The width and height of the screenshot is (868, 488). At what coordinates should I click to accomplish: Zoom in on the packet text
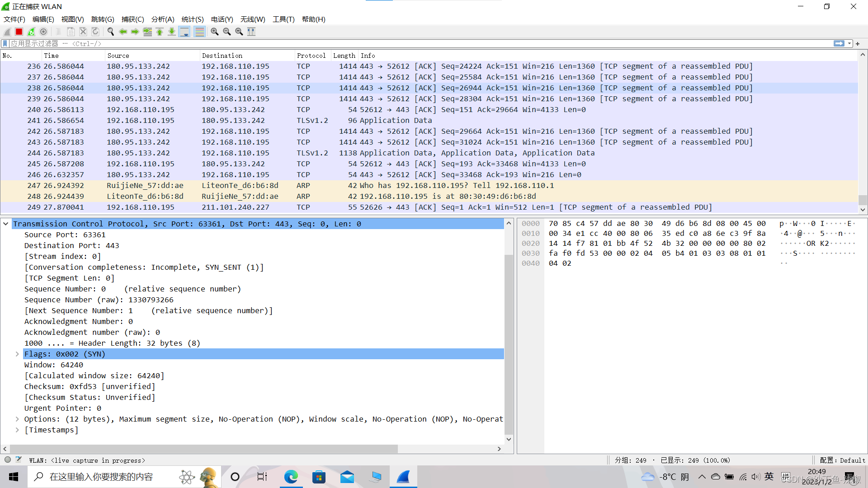tap(215, 32)
